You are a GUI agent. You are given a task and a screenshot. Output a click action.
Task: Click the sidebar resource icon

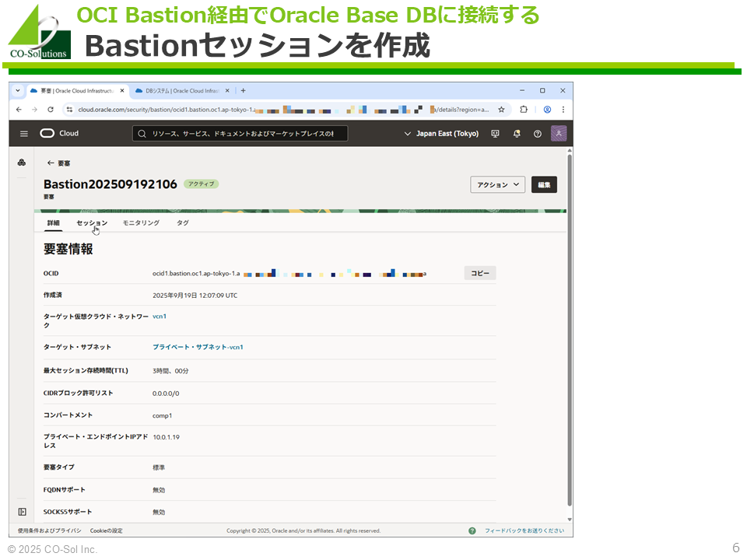22,163
